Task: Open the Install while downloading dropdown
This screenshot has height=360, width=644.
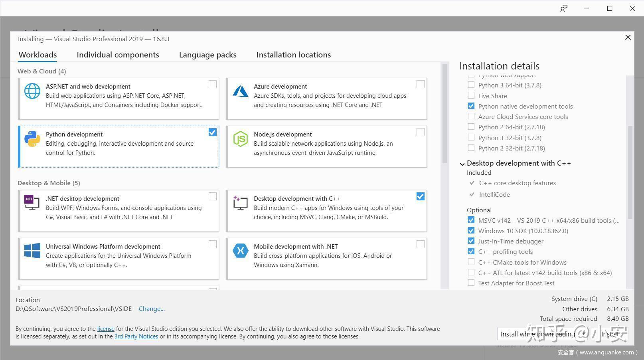Action: click(x=543, y=334)
